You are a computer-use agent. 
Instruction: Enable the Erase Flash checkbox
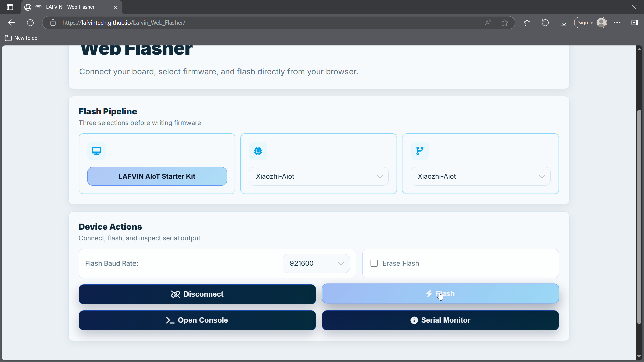374,263
